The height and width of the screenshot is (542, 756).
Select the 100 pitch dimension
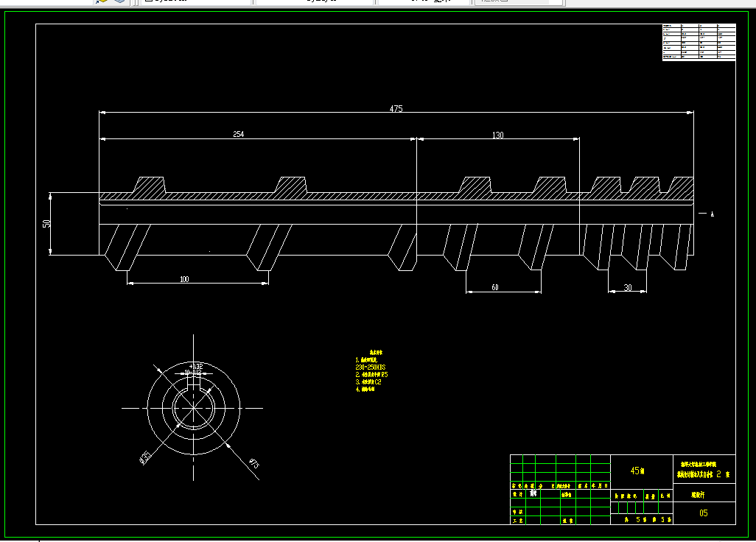184,279
